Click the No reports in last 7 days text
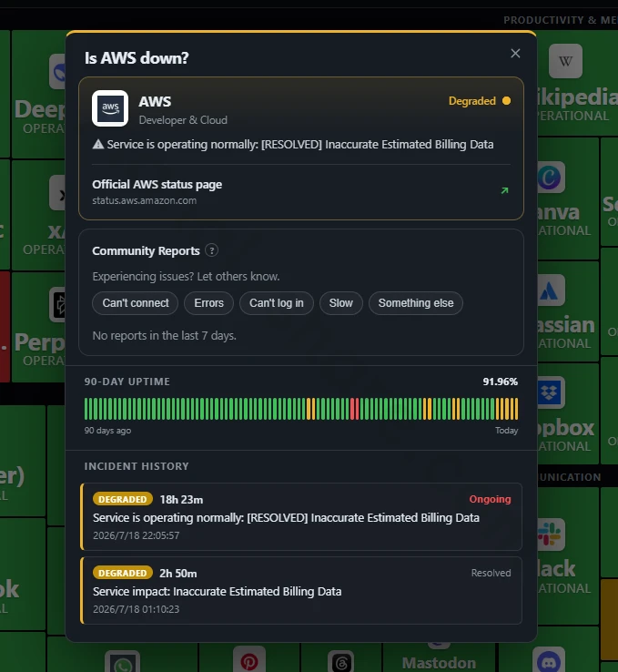The image size is (618, 672). click(x=165, y=336)
